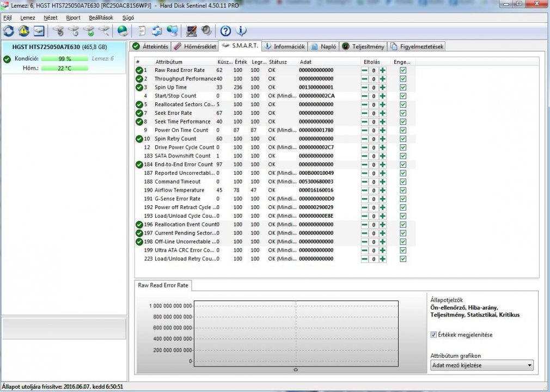Open the Lemez menu
This screenshot has width=550, height=392.
(28, 17)
